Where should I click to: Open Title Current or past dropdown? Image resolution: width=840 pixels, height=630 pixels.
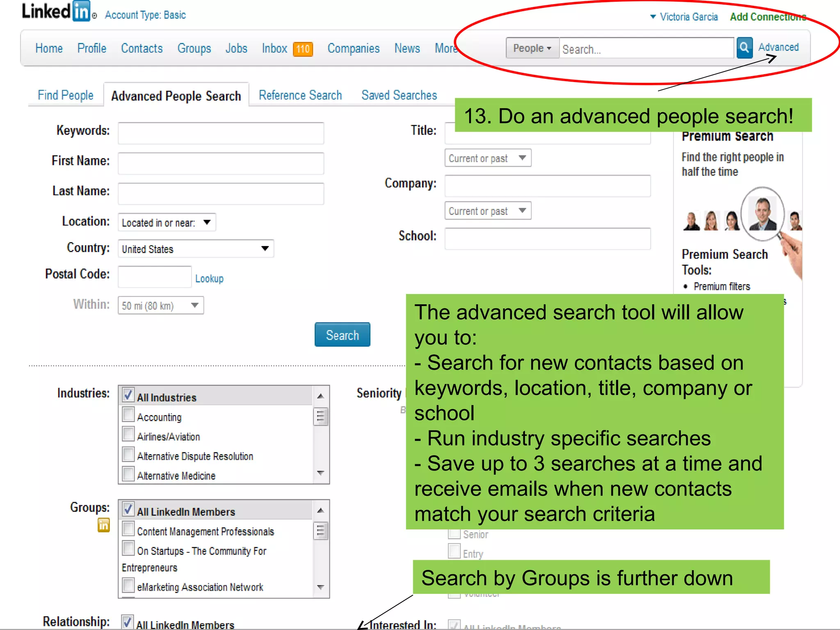tap(488, 158)
